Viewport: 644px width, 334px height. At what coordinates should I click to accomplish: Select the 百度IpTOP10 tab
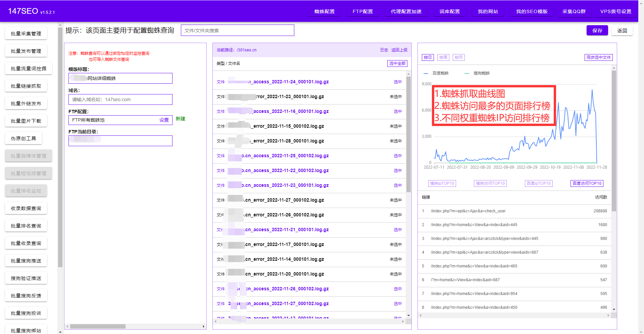pyautogui.click(x=539, y=183)
